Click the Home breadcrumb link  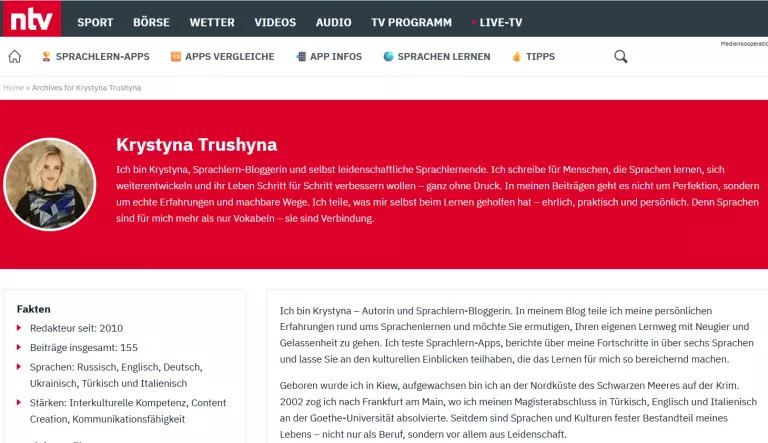click(13, 88)
